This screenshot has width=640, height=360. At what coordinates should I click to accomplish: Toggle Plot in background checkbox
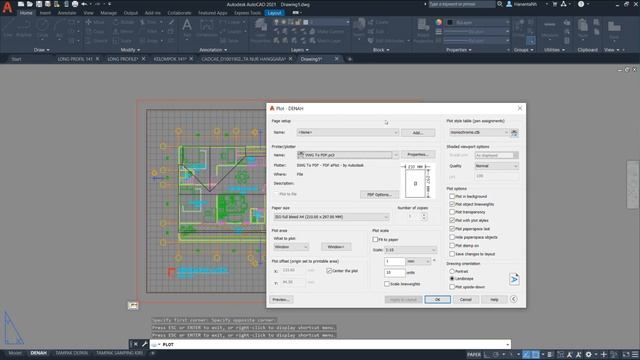(452, 196)
